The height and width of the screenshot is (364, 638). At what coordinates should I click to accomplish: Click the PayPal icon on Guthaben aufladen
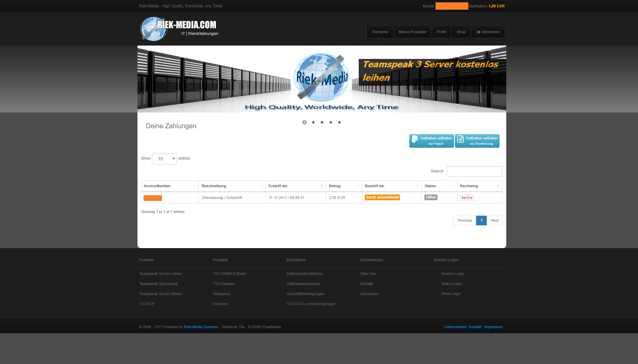tap(415, 139)
